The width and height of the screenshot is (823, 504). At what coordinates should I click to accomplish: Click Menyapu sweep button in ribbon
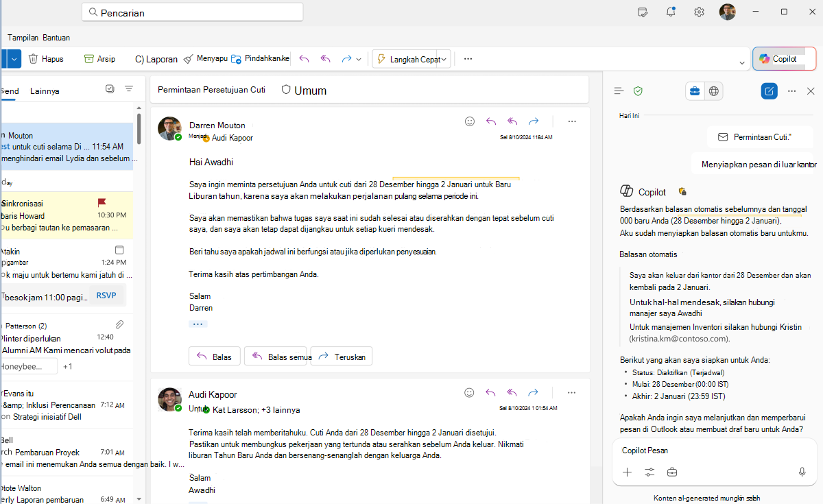(x=206, y=59)
